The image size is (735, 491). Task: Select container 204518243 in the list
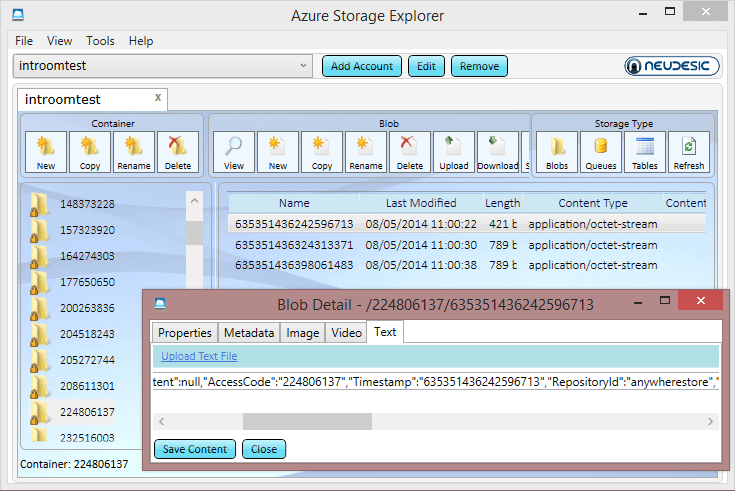[87, 334]
